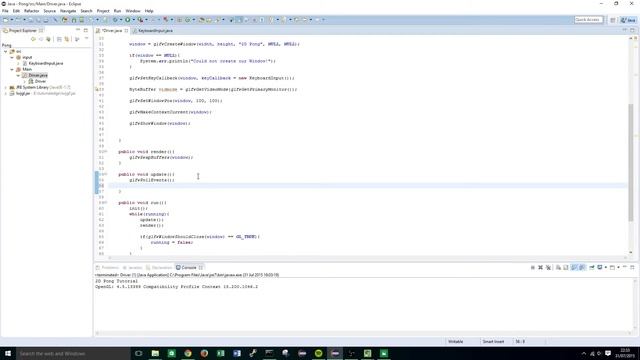Click the Pin Console icon
This screenshot has height=360, width=640.
(591, 268)
